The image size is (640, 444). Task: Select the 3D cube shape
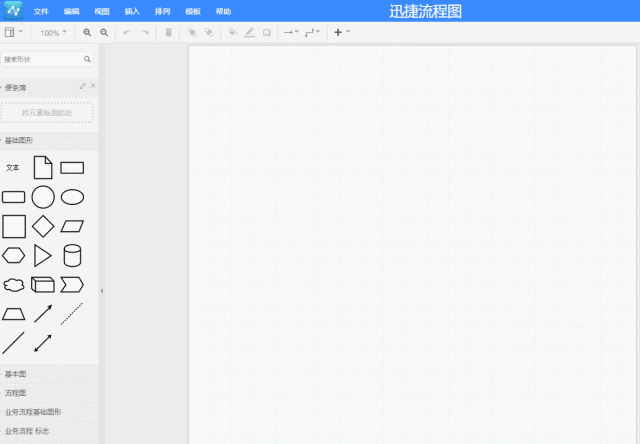click(x=43, y=285)
